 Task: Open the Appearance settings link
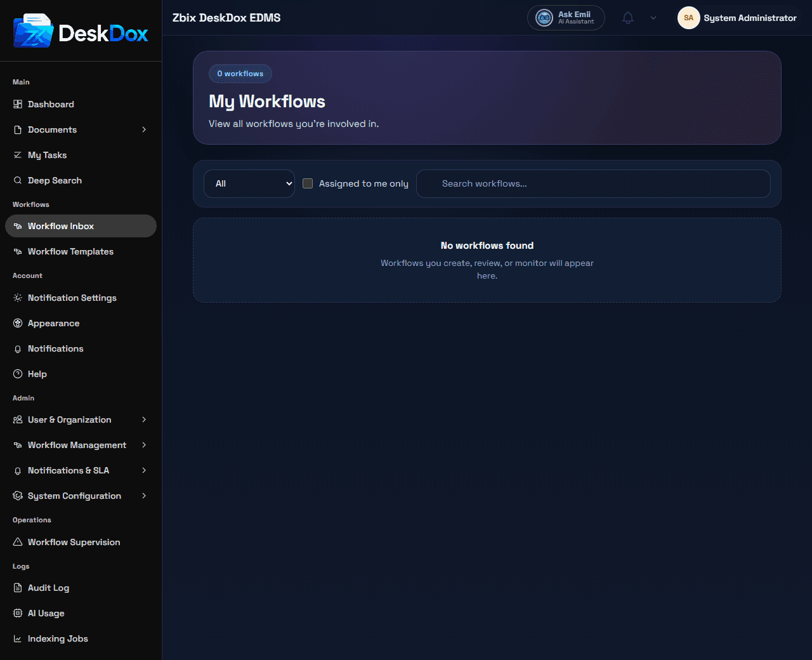[81, 323]
